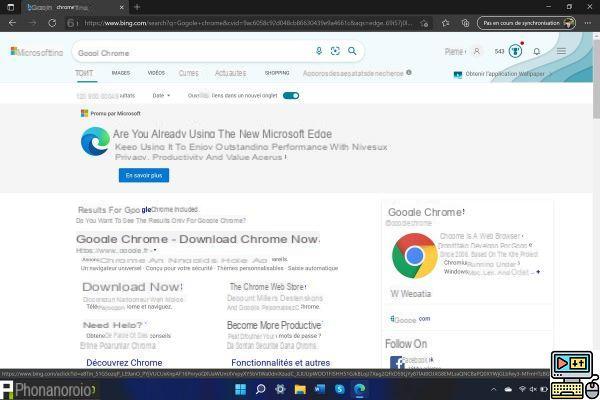
Task: Open the Collections icon in toolbar
Action: tap(465, 23)
